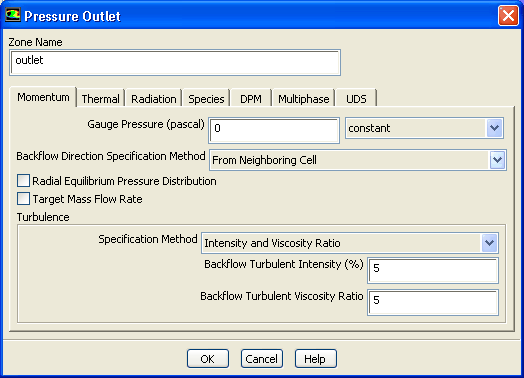Switch to the Multiphase tab

[x=303, y=99]
